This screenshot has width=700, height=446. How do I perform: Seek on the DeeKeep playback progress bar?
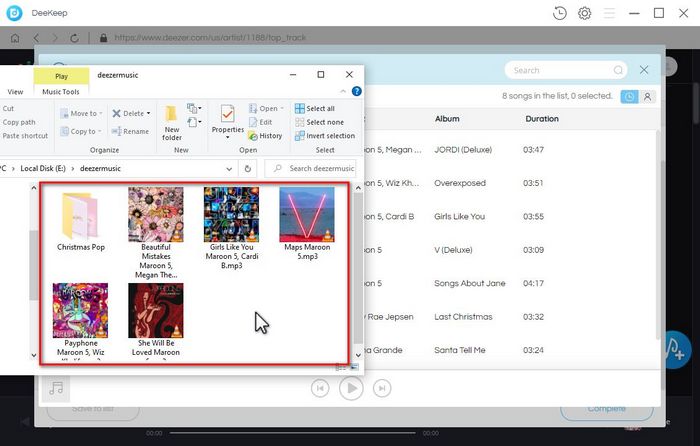click(292, 433)
